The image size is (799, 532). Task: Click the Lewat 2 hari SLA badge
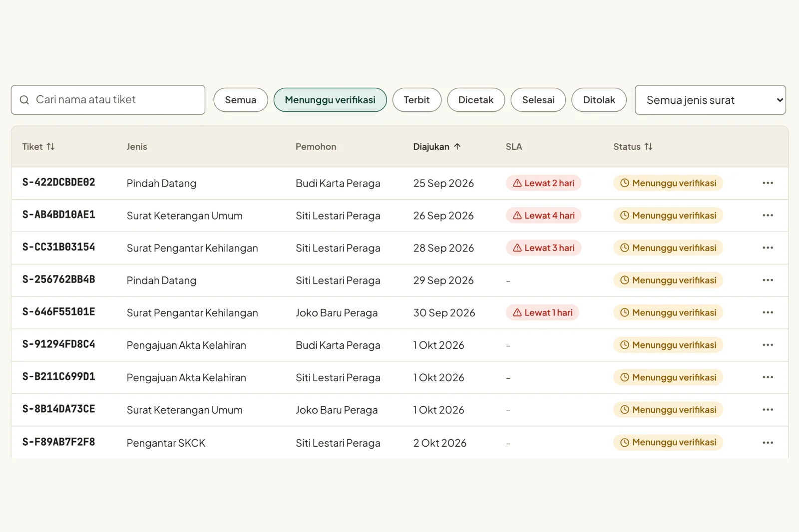(543, 183)
